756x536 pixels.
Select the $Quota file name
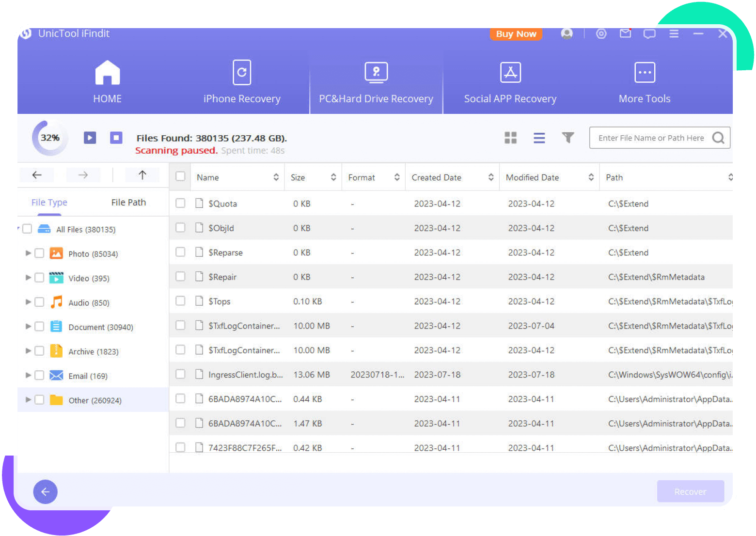223,204
